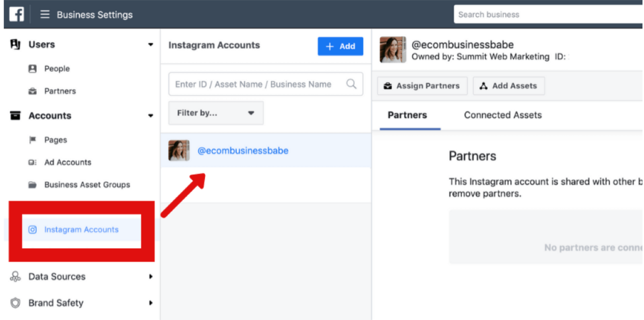
Task: Click the blue Add button
Action: (340, 46)
